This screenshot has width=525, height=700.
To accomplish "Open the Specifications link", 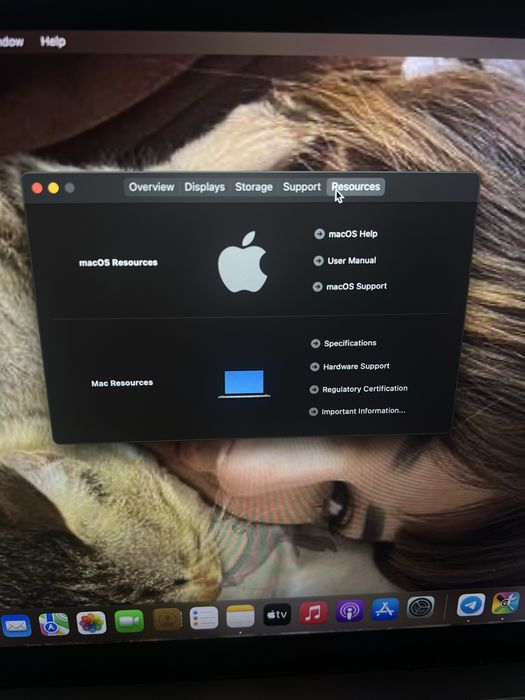I will click(x=350, y=343).
